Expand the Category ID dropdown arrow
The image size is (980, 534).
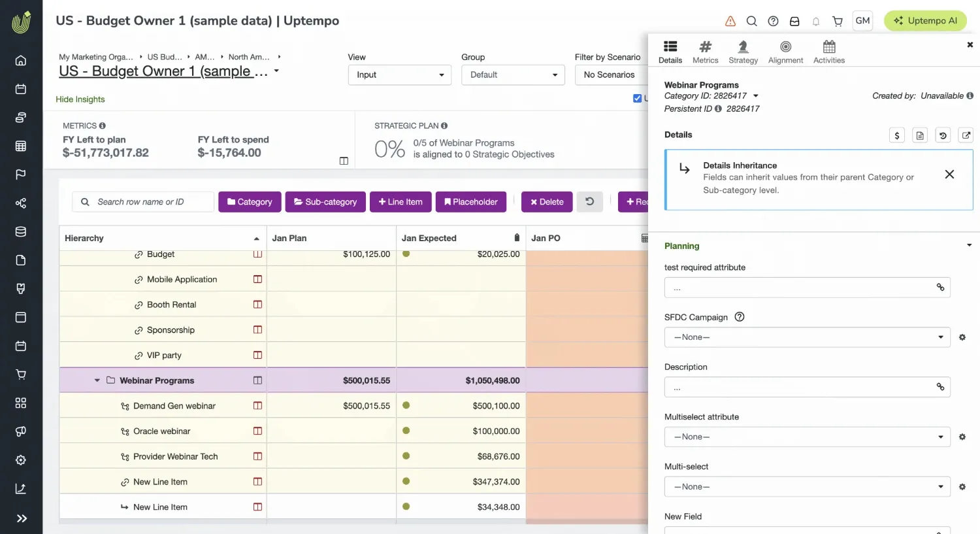point(756,96)
